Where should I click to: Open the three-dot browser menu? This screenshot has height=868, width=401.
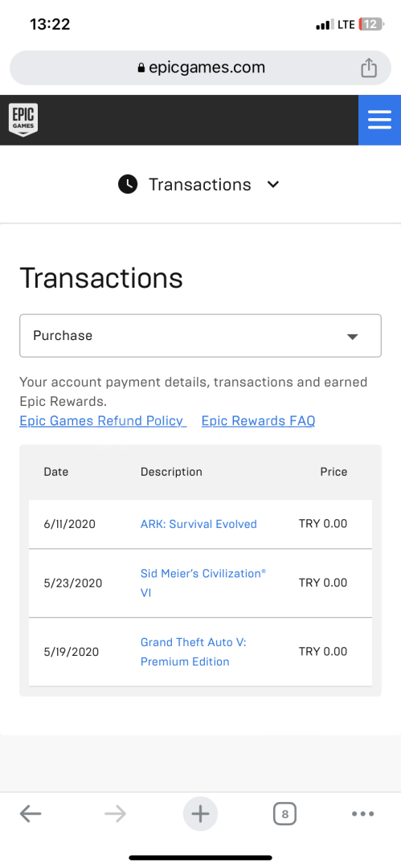coord(363,813)
